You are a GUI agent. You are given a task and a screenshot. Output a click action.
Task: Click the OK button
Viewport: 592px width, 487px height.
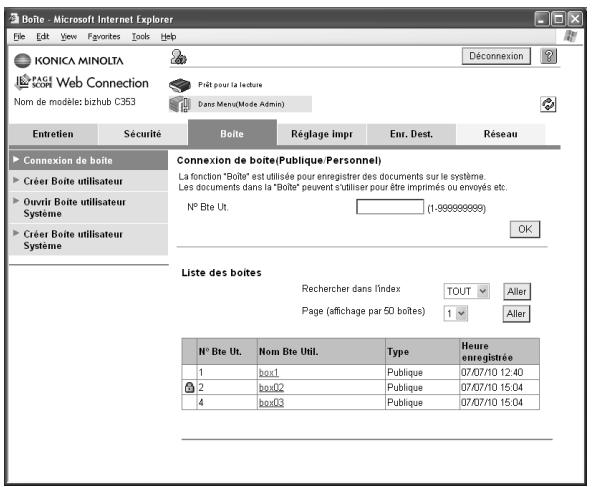[525, 229]
